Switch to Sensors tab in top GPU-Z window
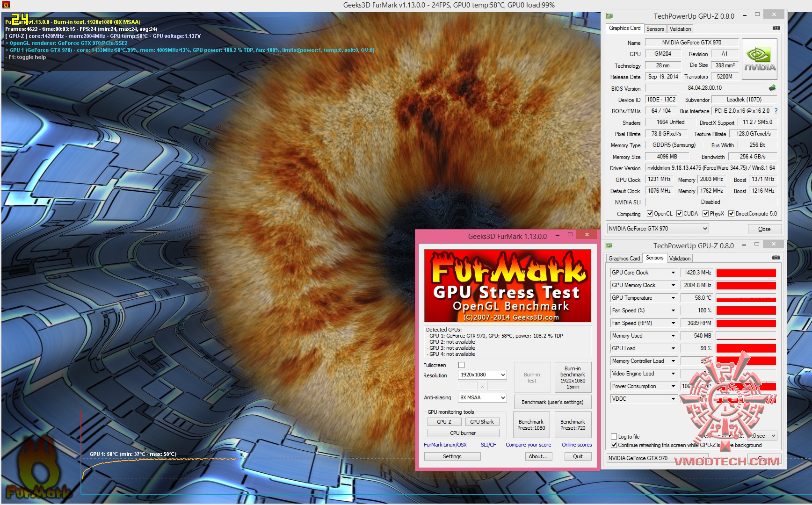This screenshot has height=505, width=812. pos(655,29)
